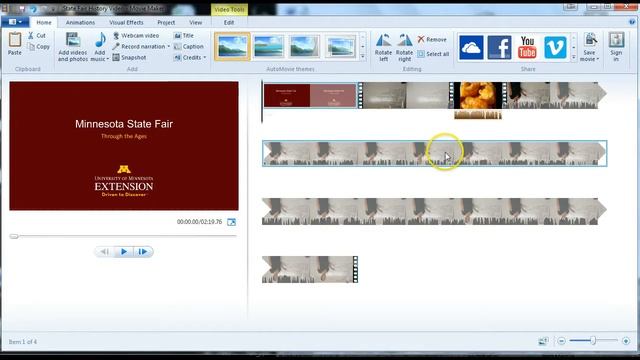Switch to the Home tab

[44, 22]
